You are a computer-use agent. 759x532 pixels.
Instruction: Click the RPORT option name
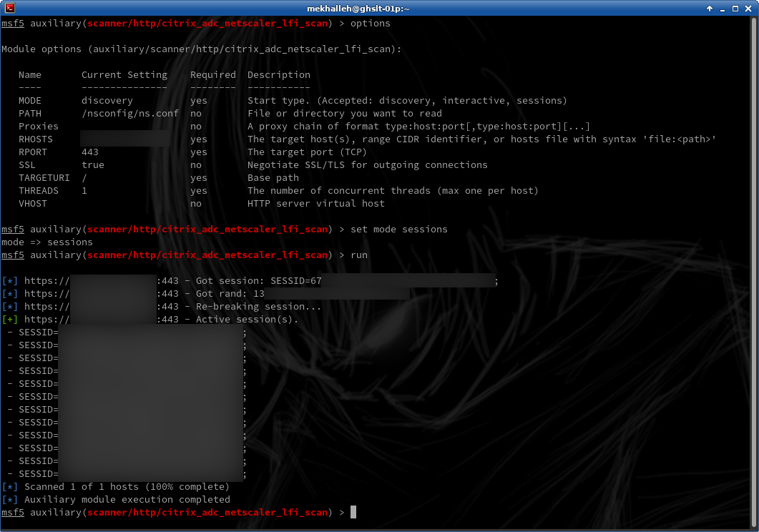33,152
